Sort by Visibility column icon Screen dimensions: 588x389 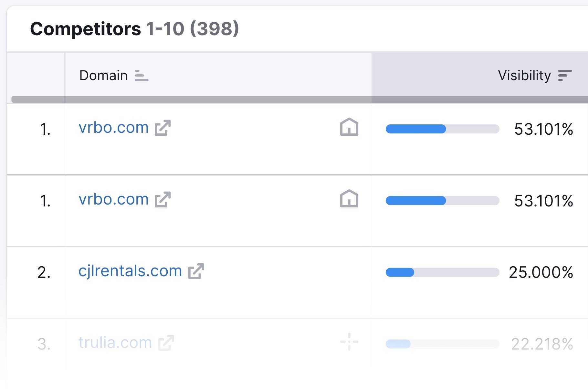tap(565, 76)
